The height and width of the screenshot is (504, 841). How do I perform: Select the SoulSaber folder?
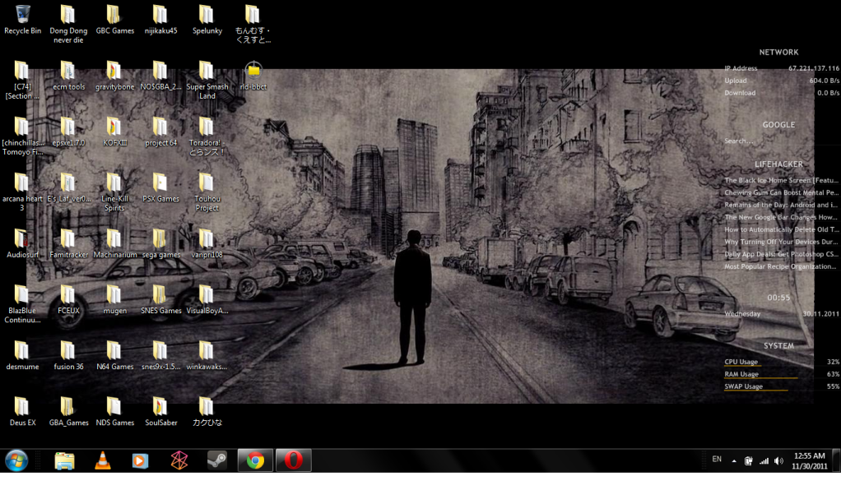click(161, 411)
